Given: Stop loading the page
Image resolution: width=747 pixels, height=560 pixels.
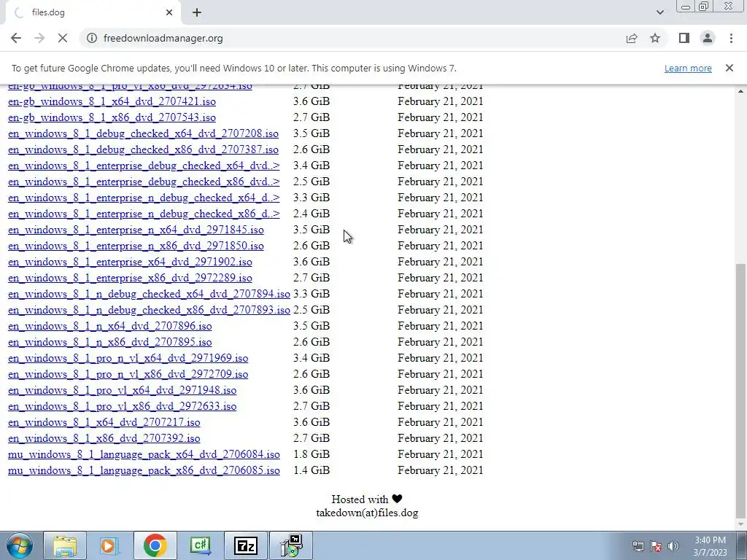Looking at the screenshot, I should click(63, 38).
